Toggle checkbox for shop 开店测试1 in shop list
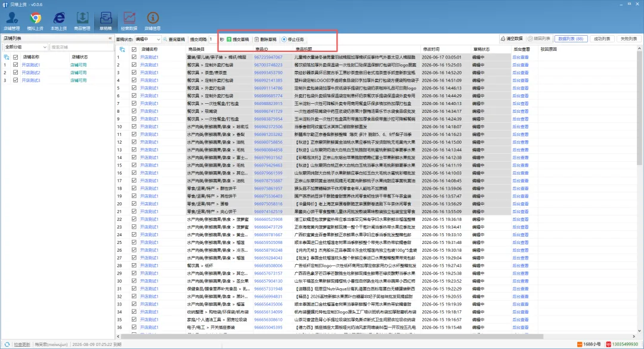This screenshot has height=349, width=644. pos(16,65)
